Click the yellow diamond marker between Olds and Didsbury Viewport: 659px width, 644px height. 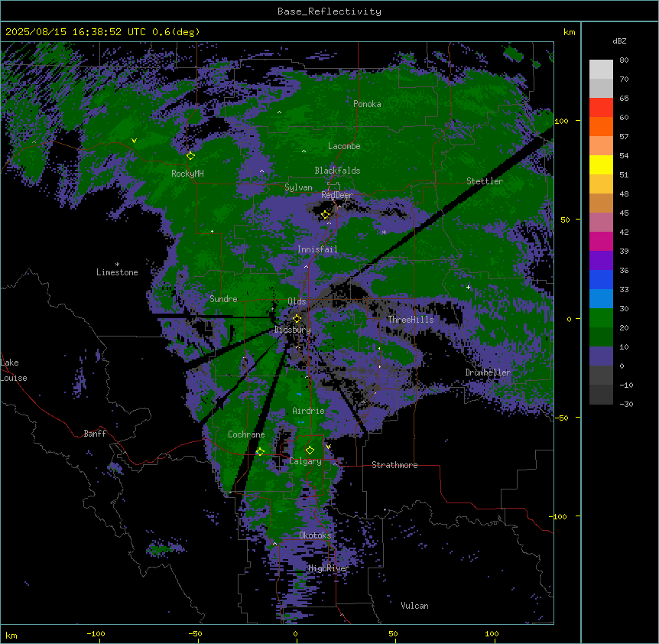(297, 319)
